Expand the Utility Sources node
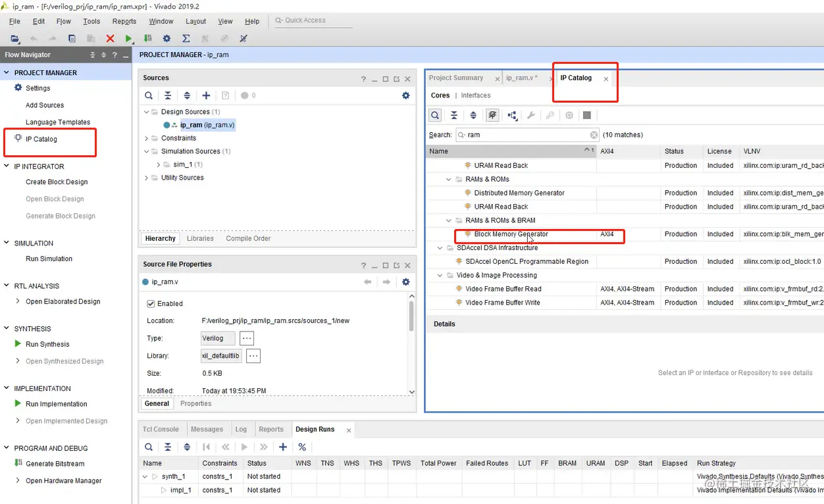 point(146,178)
